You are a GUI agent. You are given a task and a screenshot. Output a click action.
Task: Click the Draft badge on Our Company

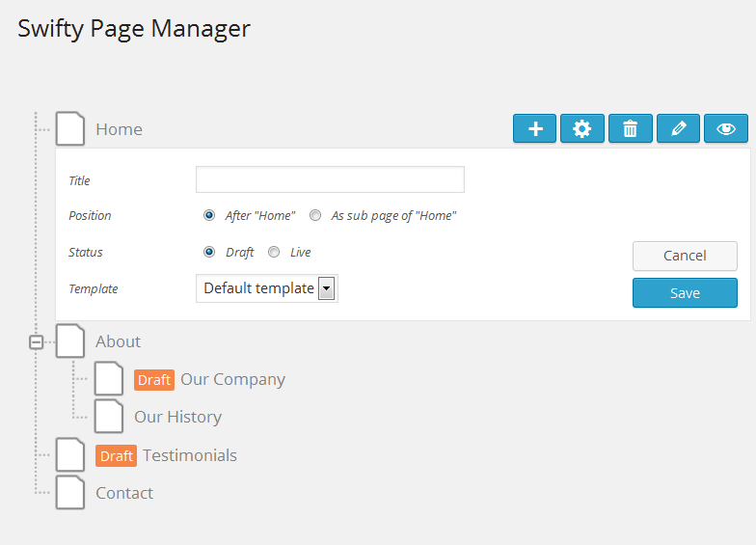point(154,380)
